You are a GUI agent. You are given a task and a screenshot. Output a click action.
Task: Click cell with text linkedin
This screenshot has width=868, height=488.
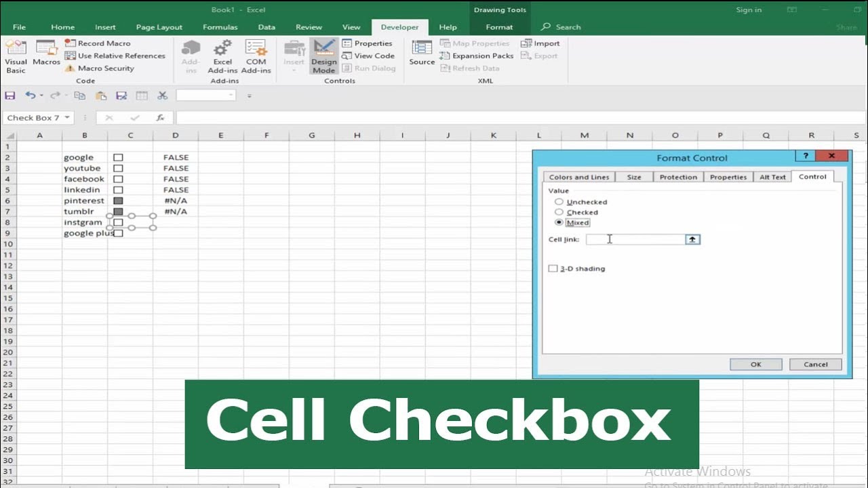coord(84,190)
